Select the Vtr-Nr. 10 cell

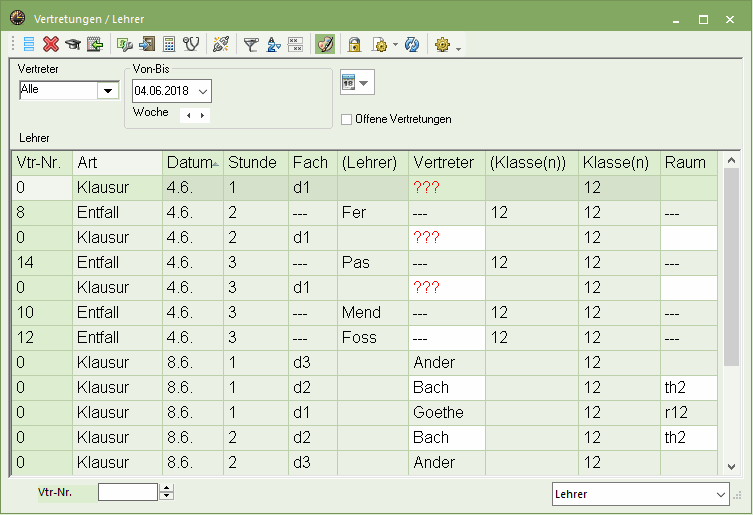click(42, 312)
